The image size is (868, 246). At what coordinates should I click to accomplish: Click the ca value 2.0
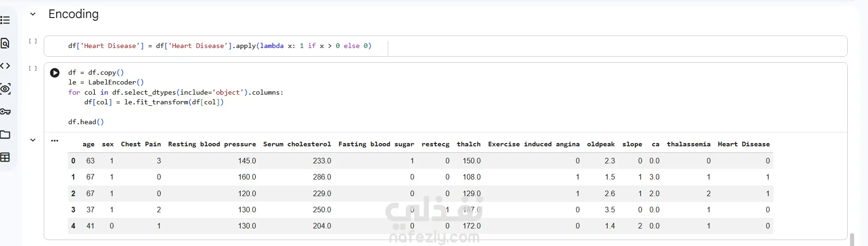(655, 194)
